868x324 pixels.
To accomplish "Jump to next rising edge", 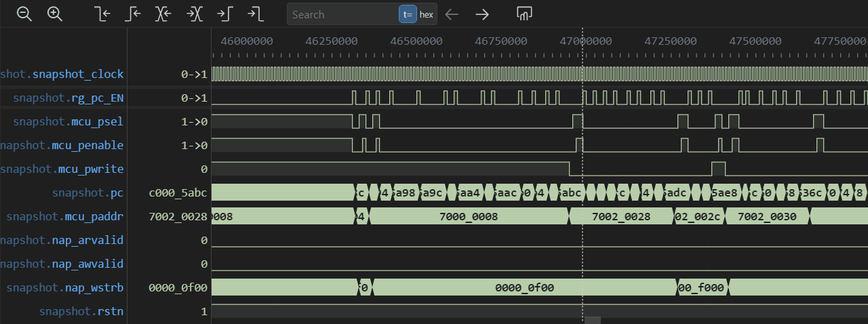I will point(224,14).
